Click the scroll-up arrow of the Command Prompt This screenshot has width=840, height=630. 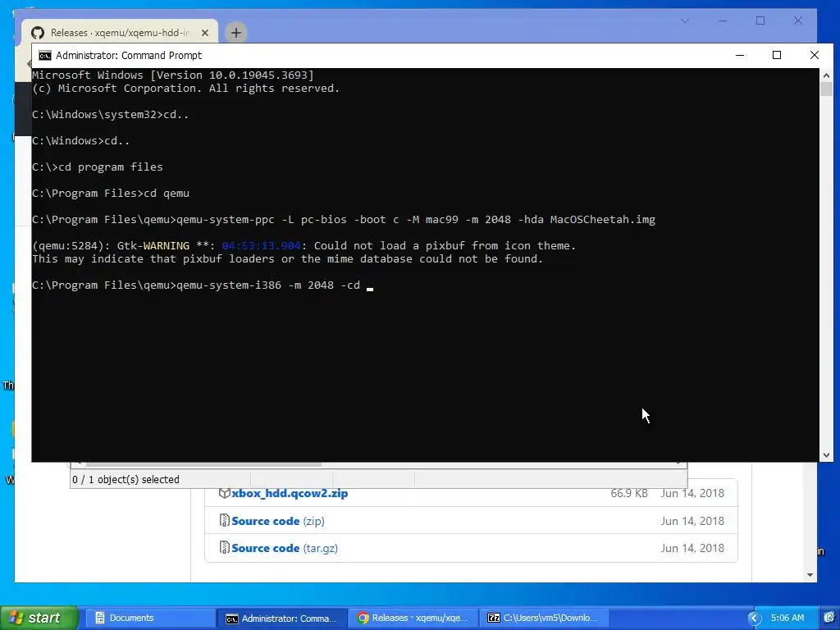826,75
